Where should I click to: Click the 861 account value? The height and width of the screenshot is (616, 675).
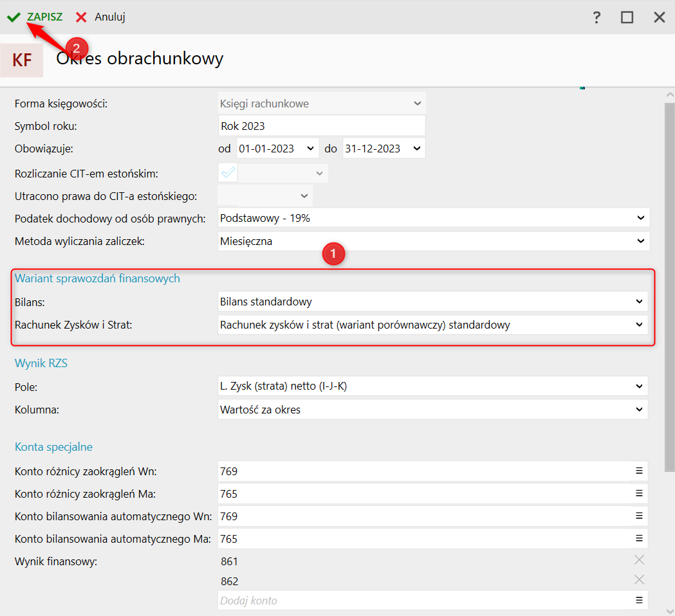tap(229, 561)
